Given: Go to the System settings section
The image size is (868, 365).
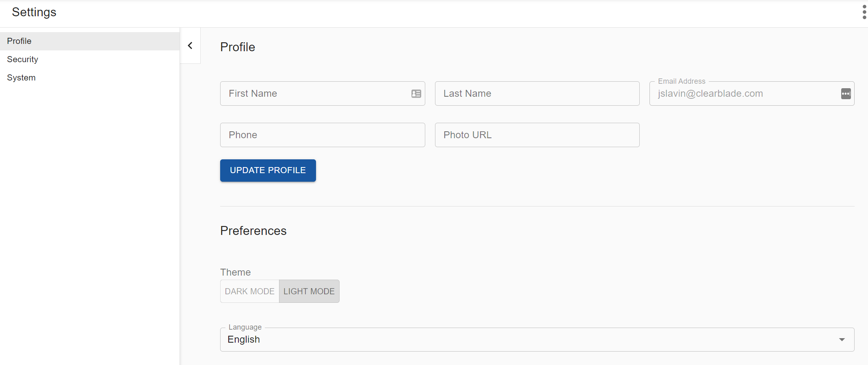Looking at the screenshot, I should [21, 78].
